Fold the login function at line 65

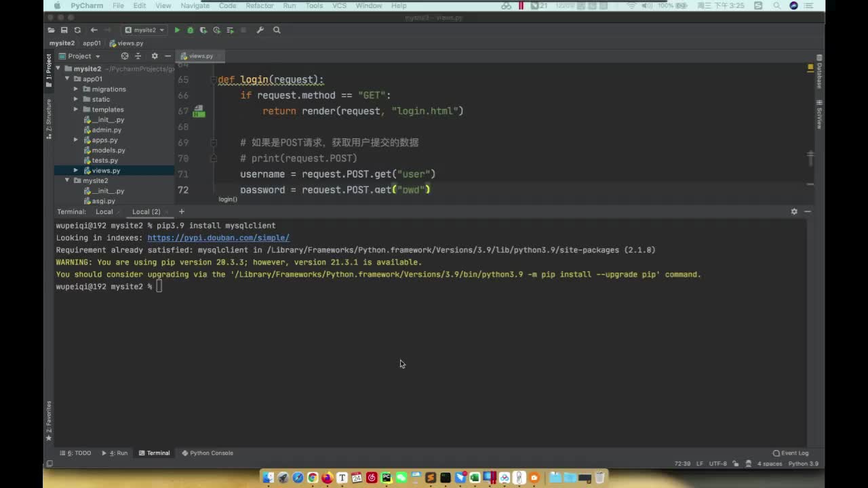pyautogui.click(x=214, y=80)
